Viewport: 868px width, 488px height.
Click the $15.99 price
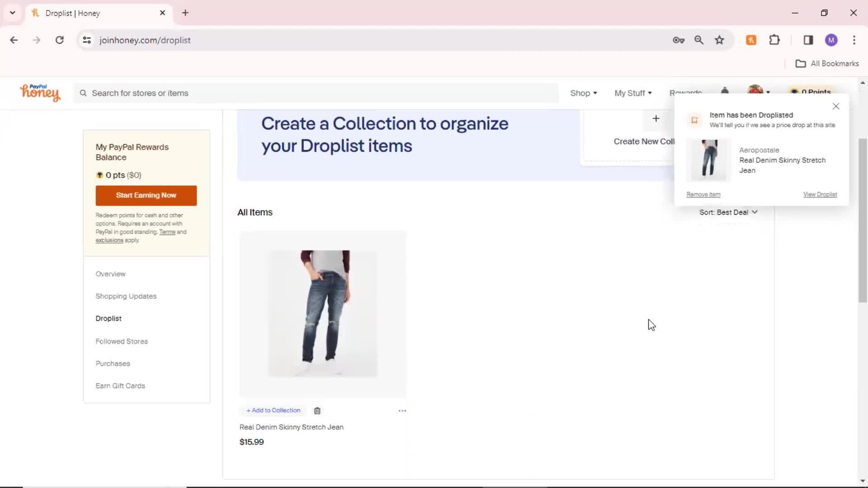coord(252,442)
